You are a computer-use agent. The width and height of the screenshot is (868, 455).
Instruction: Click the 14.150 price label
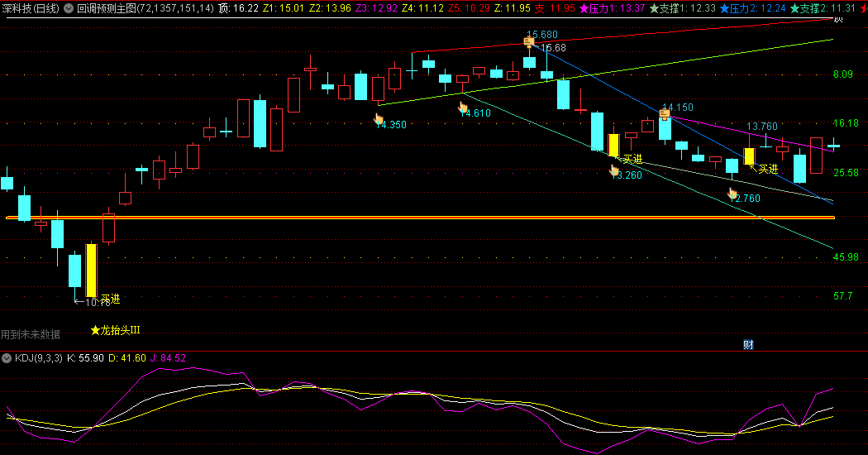coord(678,108)
